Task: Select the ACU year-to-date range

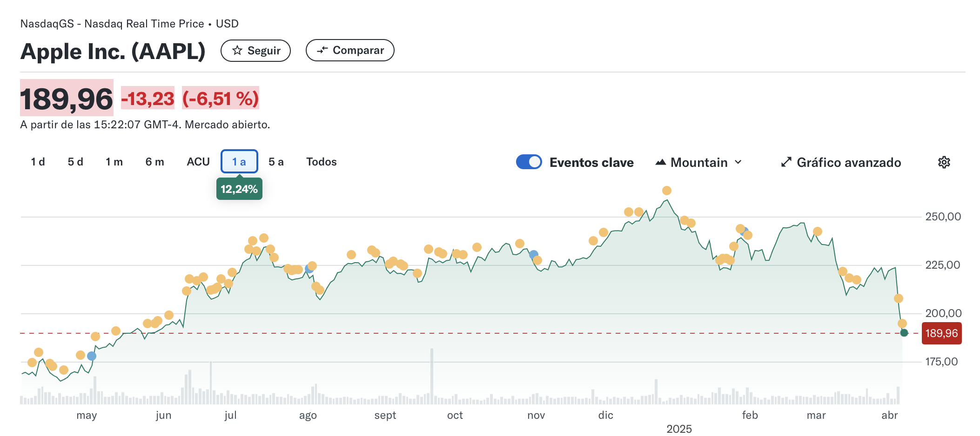Action: click(198, 162)
